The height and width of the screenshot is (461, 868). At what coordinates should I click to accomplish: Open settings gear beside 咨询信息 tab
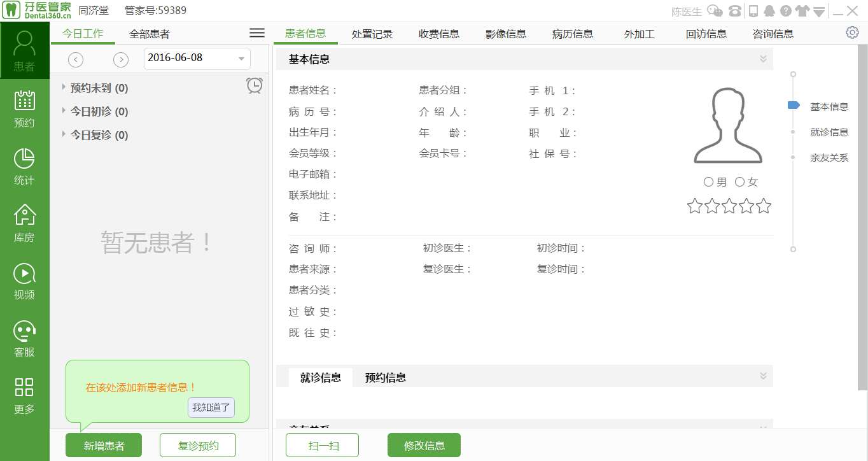pyautogui.click(x=852, y=32)
